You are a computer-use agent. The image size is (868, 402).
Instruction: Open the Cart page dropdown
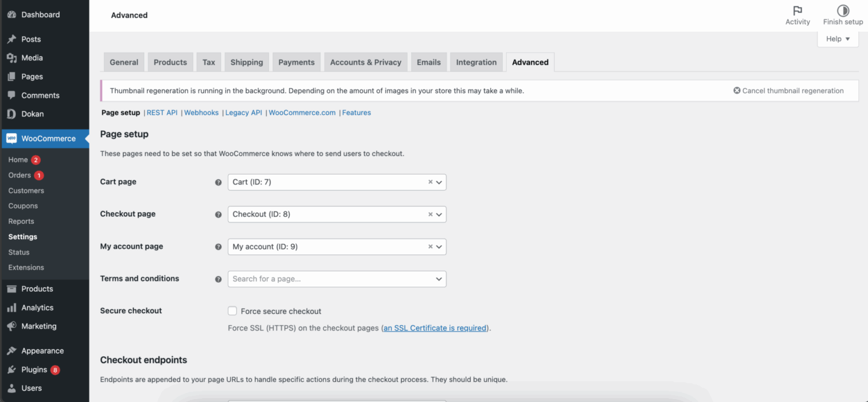[337, 182]
